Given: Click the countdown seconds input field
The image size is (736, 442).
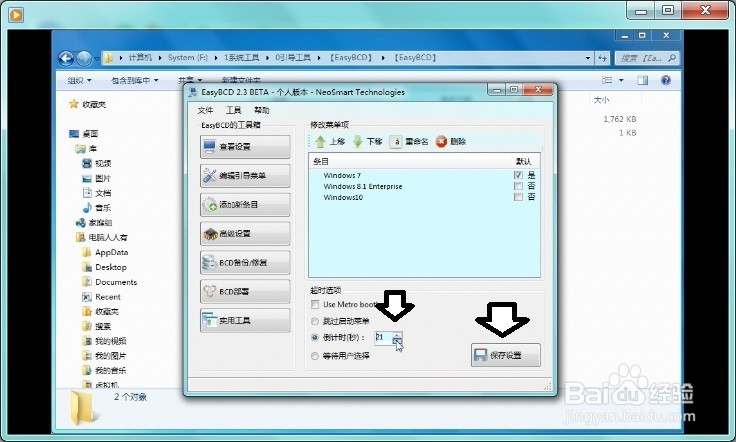Looking at the screenshot, I should (383, 337).
